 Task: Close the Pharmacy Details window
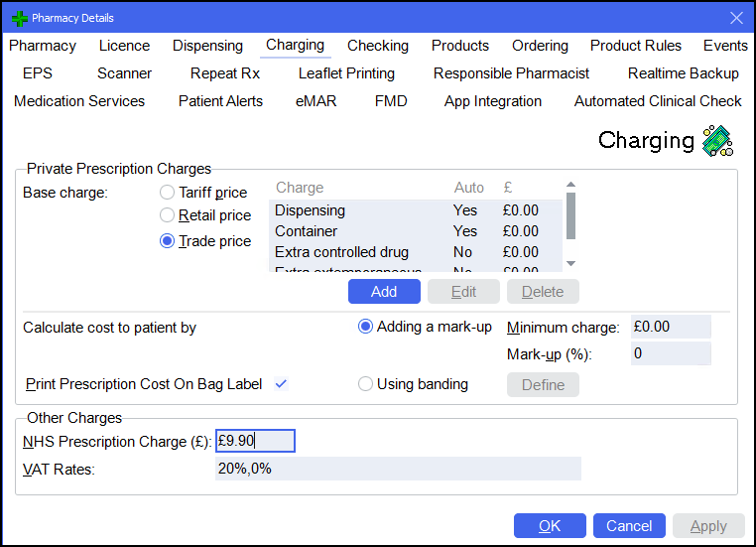coord(735,18)
